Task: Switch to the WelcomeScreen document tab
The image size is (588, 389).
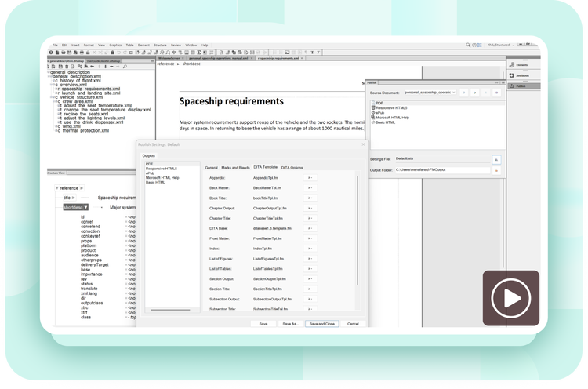Action: coord(169,59)
